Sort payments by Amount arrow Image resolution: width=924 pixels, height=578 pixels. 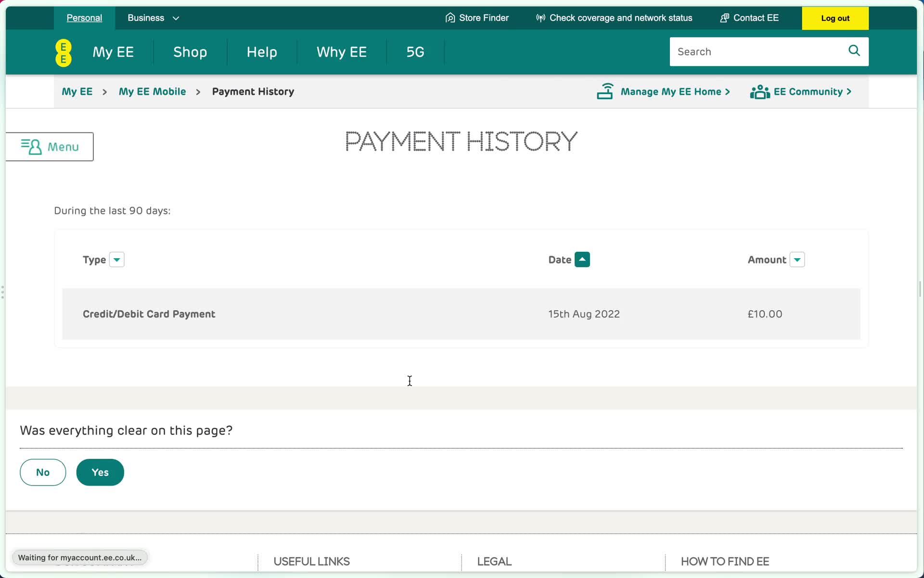pyautogui.click(x=797, y=260)
